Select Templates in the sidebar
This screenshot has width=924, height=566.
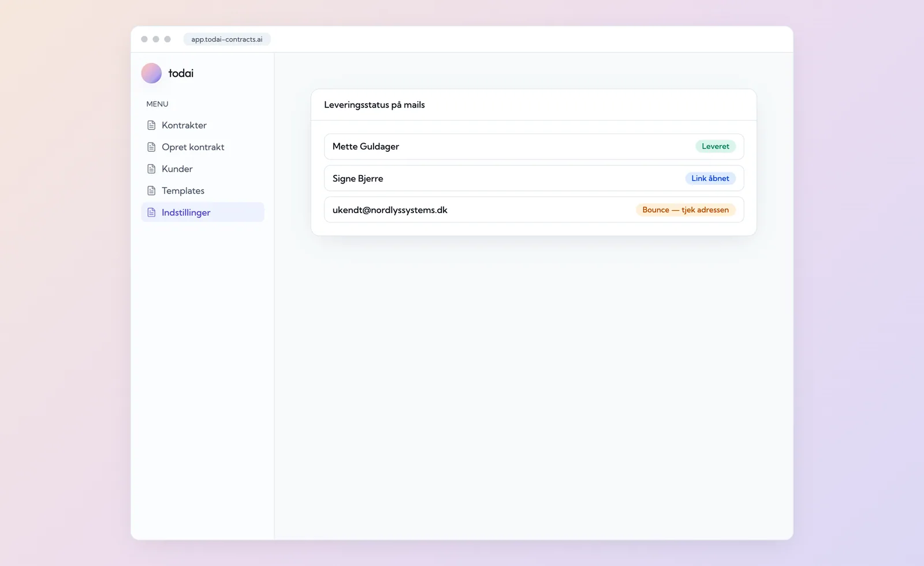pos(203,191)
